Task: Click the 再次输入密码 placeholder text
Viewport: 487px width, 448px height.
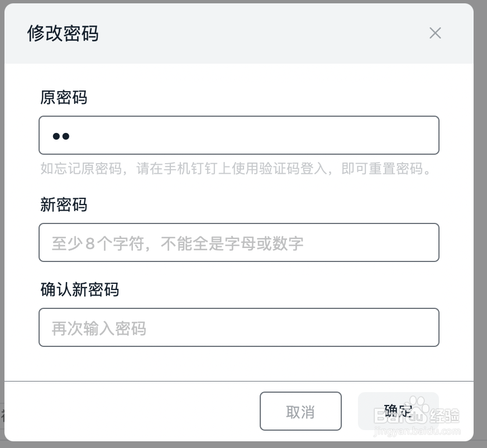Action: [99, 328]
